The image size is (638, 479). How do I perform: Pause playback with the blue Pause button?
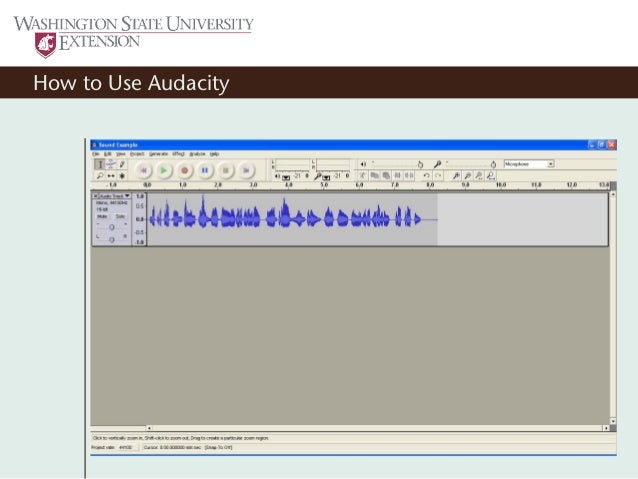pyautogui.click(x=205, y=171)
